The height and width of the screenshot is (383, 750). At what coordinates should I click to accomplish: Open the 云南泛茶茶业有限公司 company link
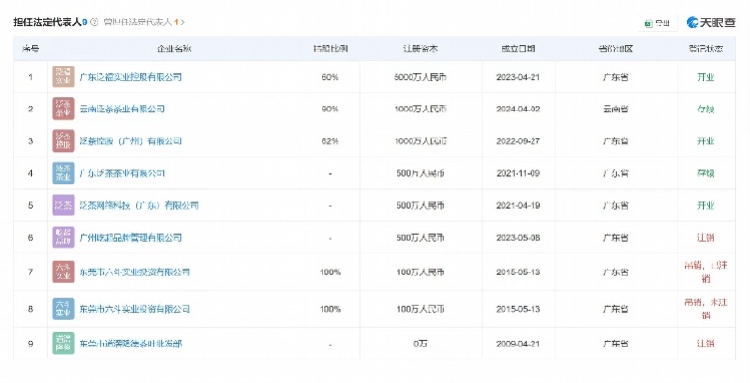[122, 109]
